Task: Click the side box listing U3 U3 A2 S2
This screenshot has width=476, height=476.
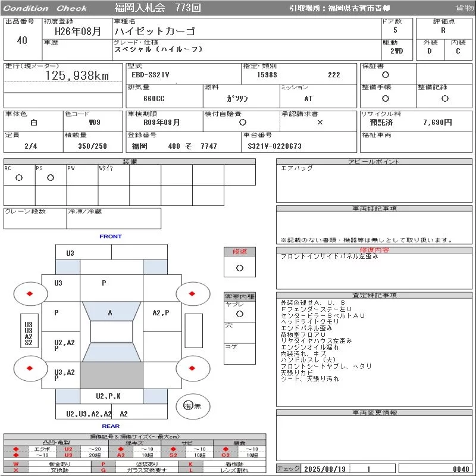Action: (x=29, y=331)
